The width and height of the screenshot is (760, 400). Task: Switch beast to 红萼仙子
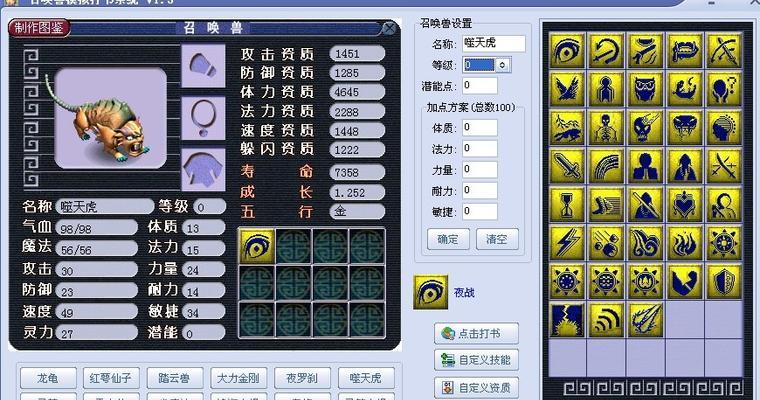click(111, 378)
